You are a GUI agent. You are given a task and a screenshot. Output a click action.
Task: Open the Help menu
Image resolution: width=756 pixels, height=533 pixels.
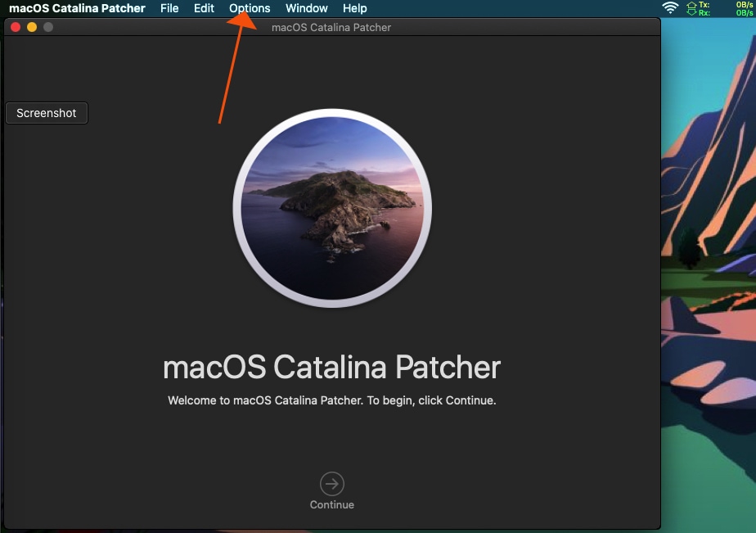coord(355,8)
